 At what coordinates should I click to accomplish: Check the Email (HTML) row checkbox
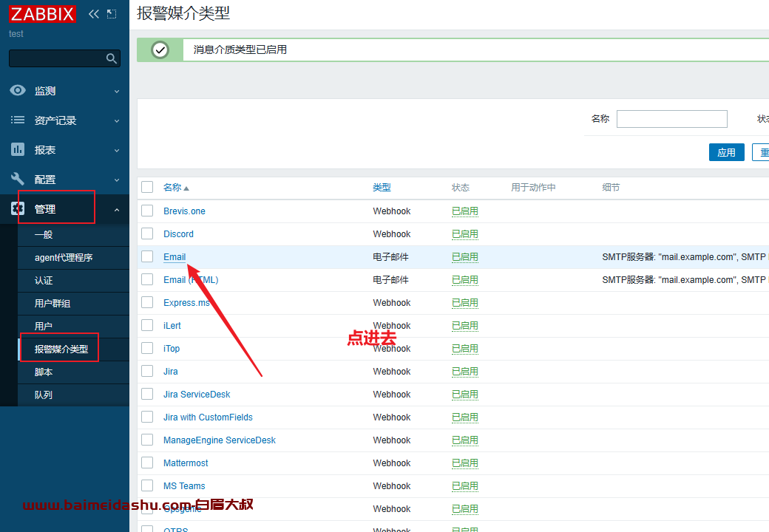tap(147, 279)
